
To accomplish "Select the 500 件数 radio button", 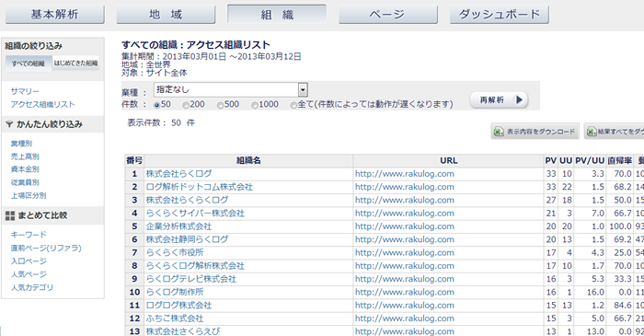I will click(220, 105).
